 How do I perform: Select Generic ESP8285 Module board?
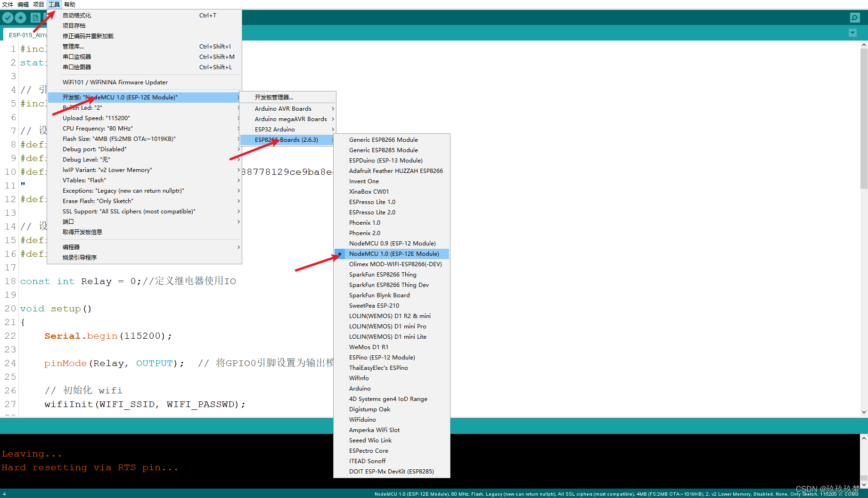(x=392, y=150)
